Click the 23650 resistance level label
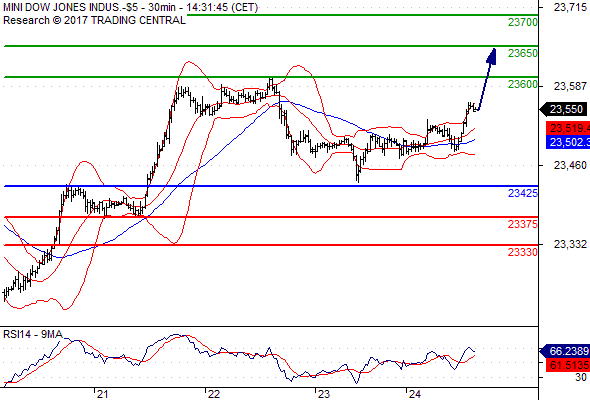This screenshot has width=590, height=400. pyautogui.click(x=523, y=53)
